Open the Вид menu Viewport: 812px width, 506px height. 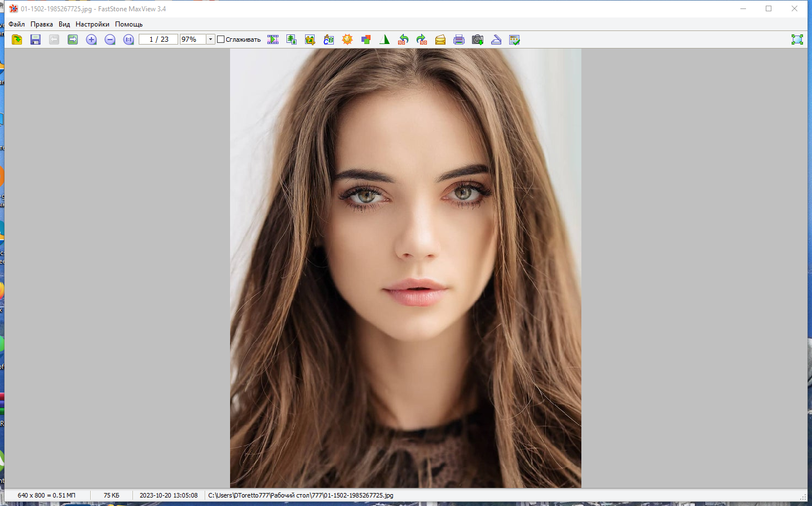64,24
